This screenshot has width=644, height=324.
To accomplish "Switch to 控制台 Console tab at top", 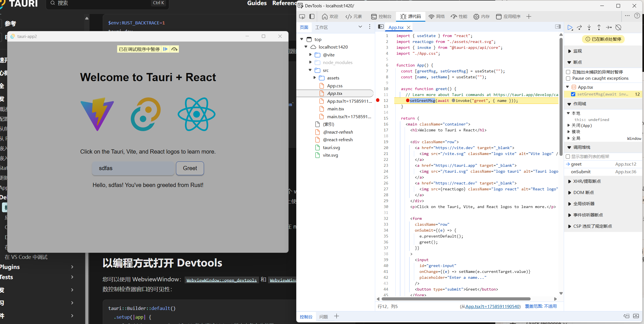I will pyautogui.click(x=381, y=17).
